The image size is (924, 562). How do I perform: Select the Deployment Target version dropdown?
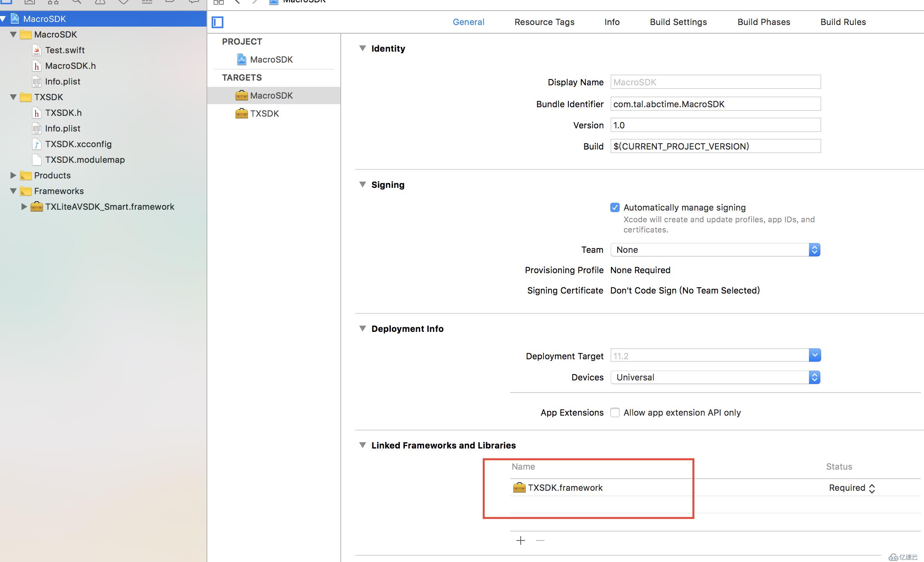coord(815,355)
